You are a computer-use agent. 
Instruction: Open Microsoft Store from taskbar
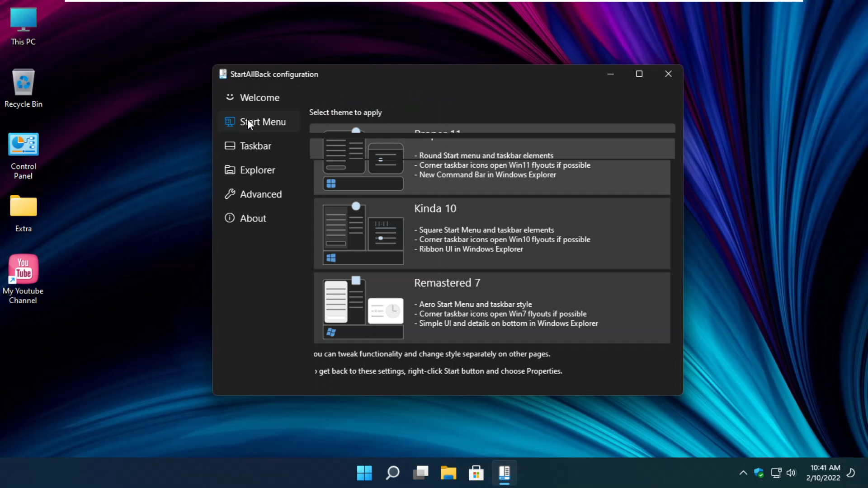[x=476, y=473]
